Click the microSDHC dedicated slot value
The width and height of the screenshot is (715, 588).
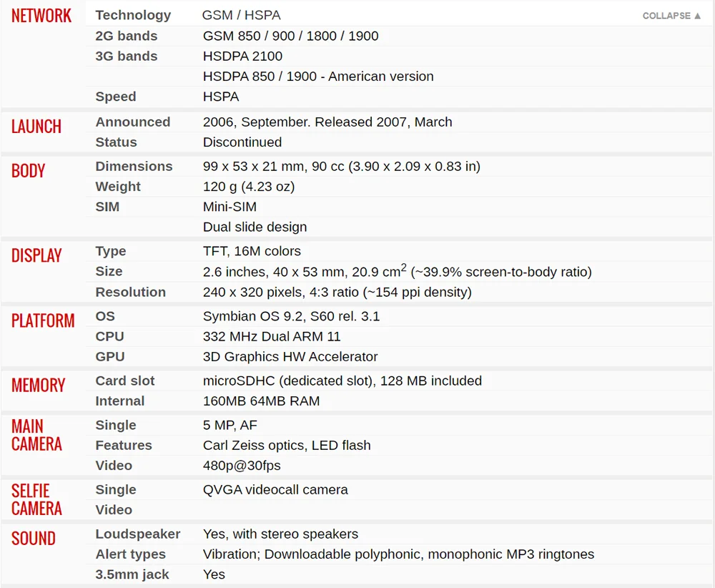pyautogui.click(x=342, y=381)
